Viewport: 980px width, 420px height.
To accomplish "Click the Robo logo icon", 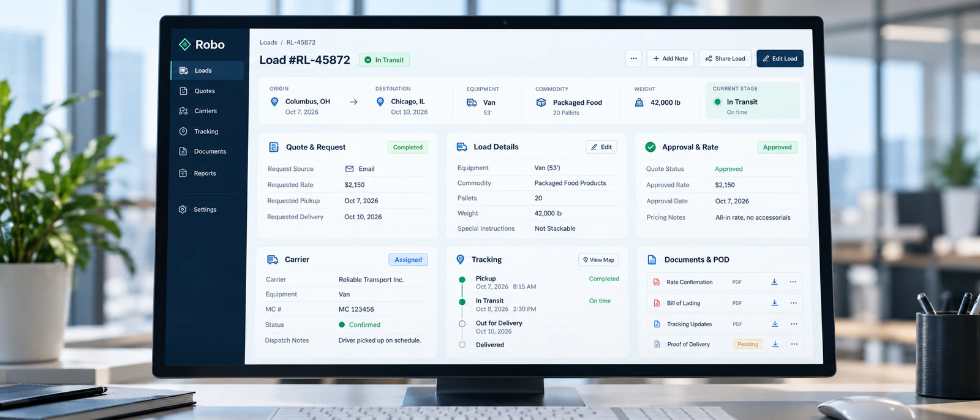I will [x=185, y=45].
